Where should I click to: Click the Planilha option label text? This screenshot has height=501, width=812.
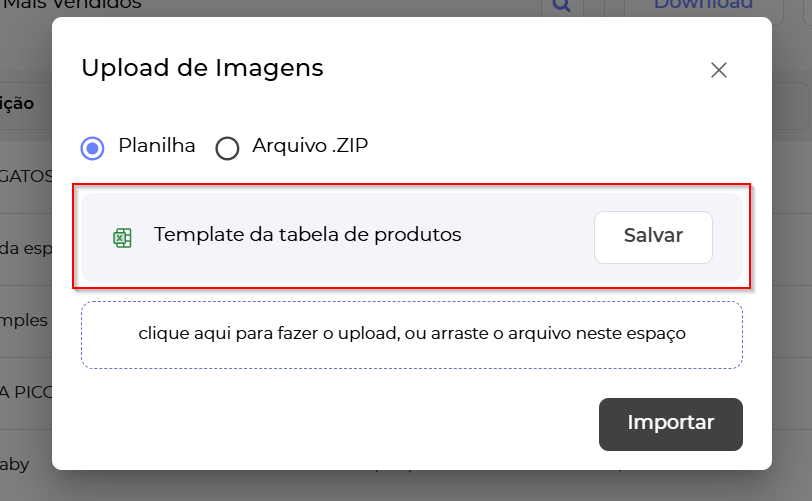point(157,146)
